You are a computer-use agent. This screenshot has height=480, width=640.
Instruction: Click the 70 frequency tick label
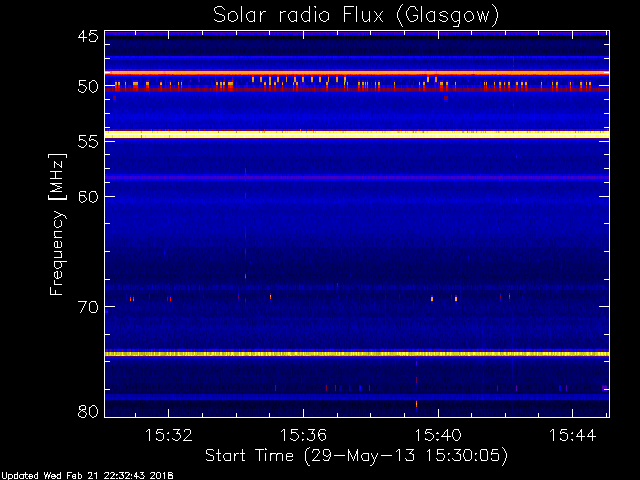pos(88,307)
